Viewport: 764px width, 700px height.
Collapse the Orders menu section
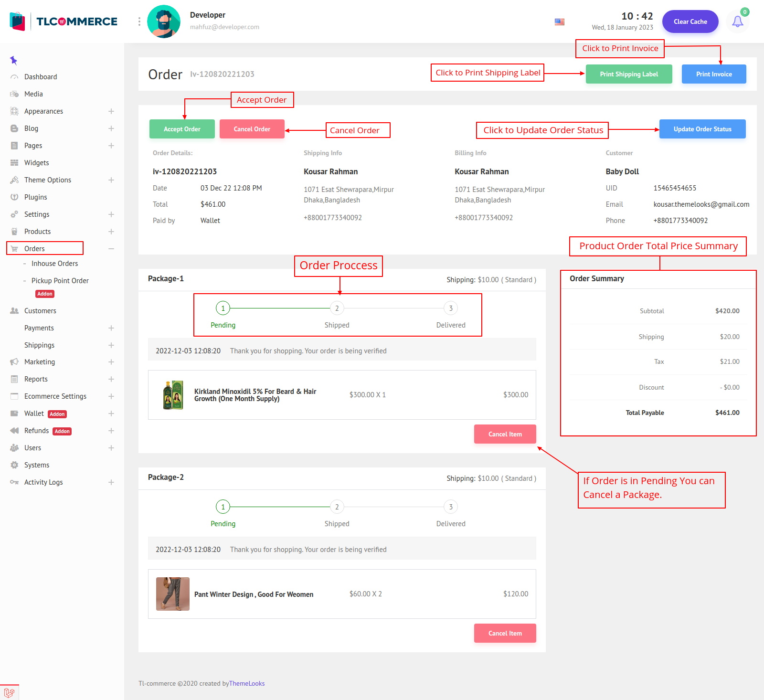pyautogui.click(x=111, y=249)
